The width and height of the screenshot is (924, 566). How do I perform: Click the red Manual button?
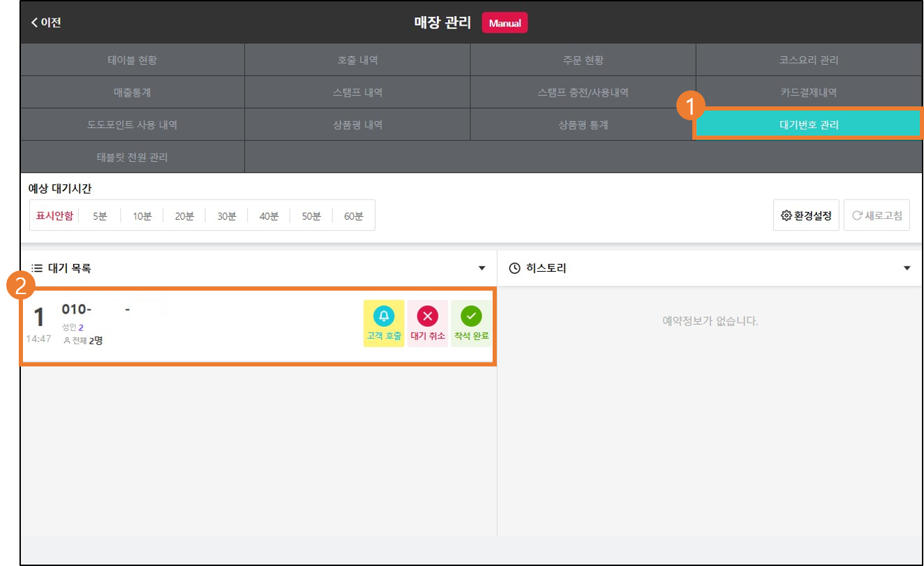[505, 23]
